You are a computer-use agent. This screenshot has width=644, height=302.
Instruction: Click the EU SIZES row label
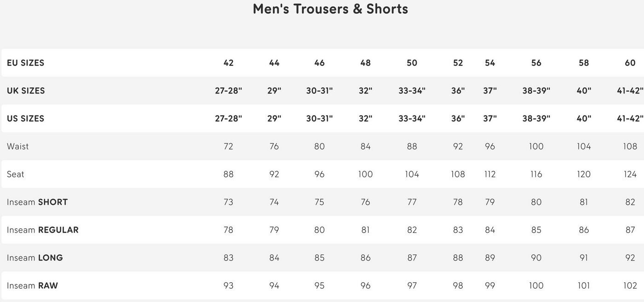(x=26, y=63)
